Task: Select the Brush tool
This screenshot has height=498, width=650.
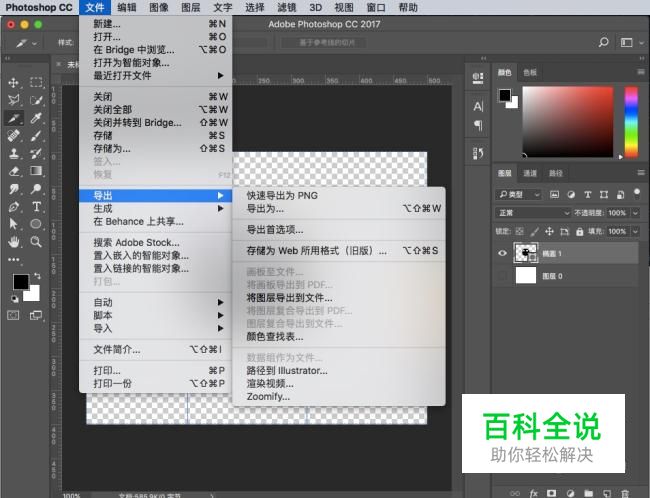Action: [x=36, y=136]
